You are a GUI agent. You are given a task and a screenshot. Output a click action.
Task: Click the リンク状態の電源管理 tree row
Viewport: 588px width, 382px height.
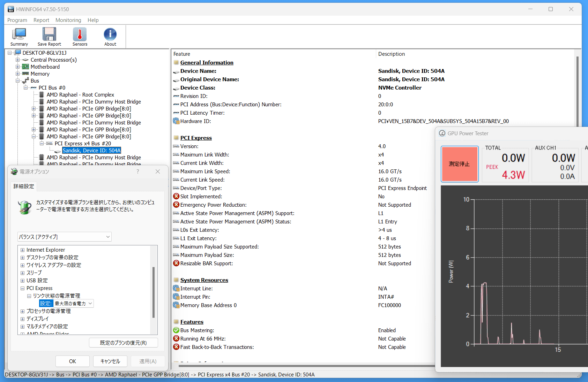tap(57, 296)
